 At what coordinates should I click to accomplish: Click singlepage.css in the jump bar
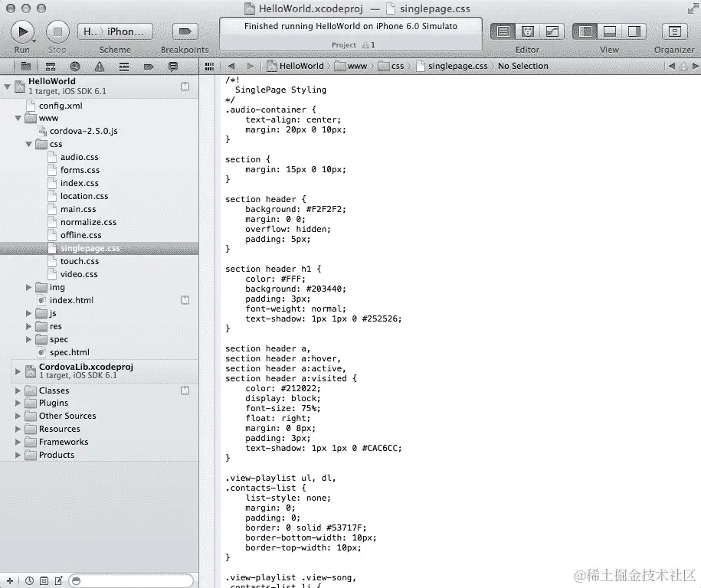(451, 66)
